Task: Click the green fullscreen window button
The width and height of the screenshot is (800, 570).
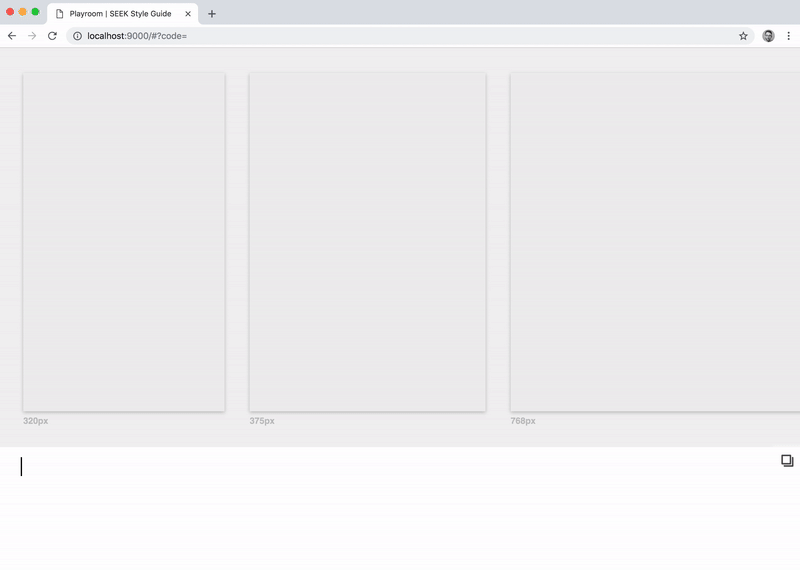Action: [35, 12]
